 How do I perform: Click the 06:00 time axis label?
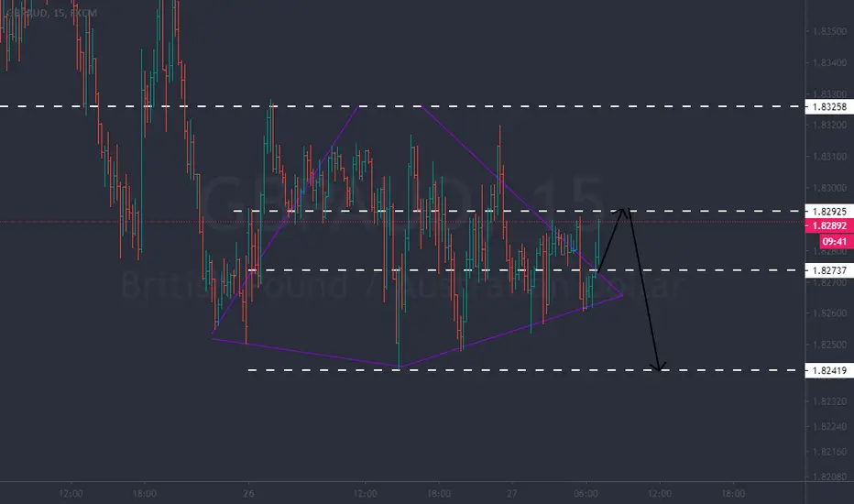(586, 494)
